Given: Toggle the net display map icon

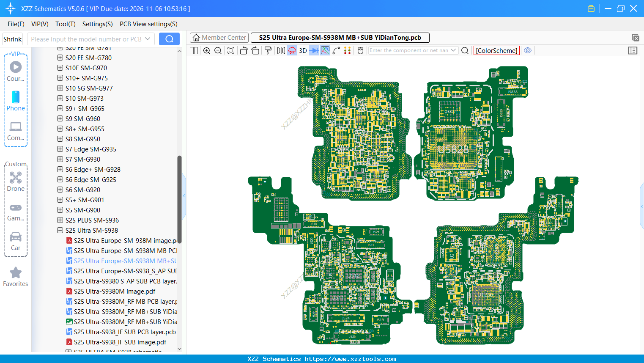Looking at the screenshot, I should (x=325, y=50).
